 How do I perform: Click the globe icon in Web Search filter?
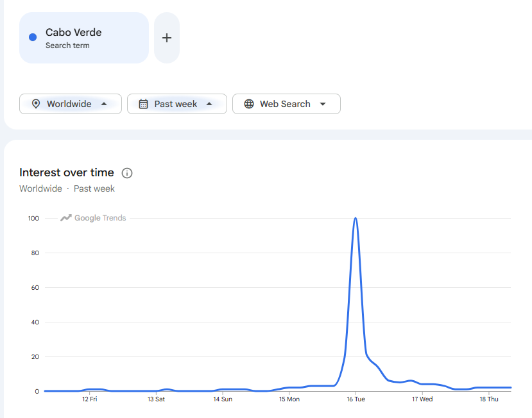[249, 104]
